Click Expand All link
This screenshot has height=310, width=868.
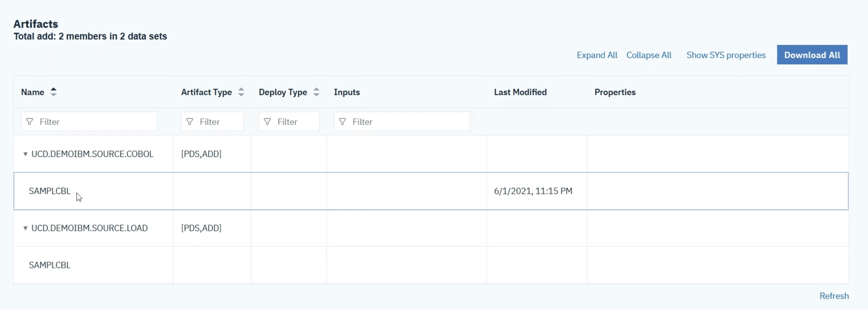pyautogui.click(x=597, y=55)
